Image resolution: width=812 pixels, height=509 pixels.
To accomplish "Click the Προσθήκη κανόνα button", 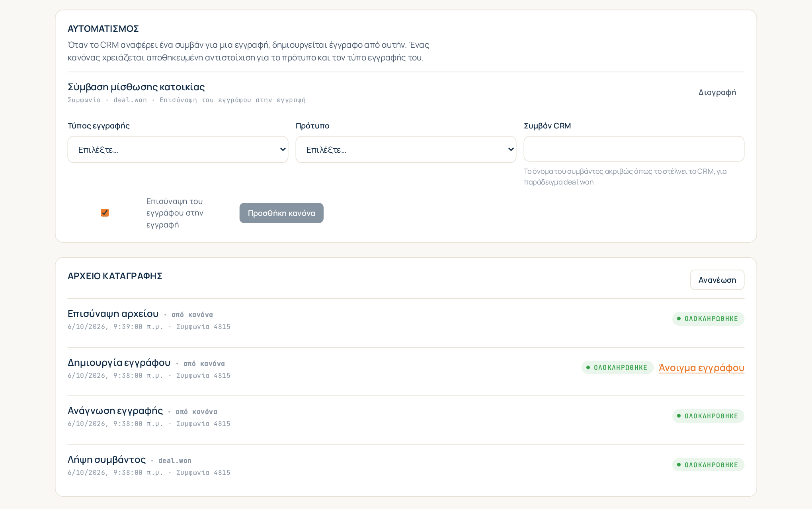I will (x=281, y=213).
